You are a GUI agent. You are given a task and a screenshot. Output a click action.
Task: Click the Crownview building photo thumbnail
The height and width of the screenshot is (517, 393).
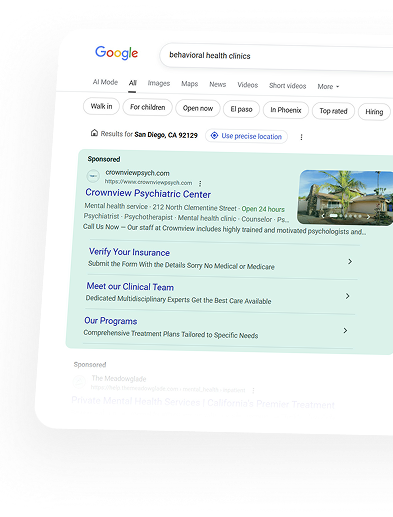(x=345, y=197)
